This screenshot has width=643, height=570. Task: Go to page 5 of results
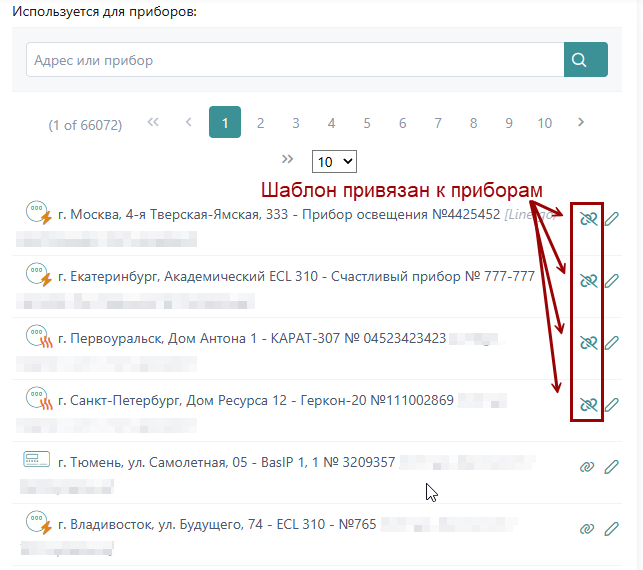(x=367, y=123)
